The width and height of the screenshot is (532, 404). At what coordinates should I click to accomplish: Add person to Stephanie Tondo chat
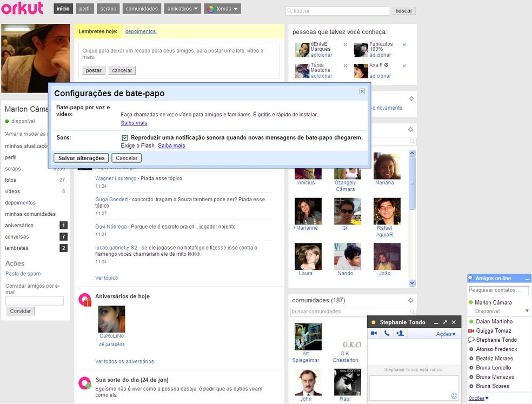tap(400, 333)
